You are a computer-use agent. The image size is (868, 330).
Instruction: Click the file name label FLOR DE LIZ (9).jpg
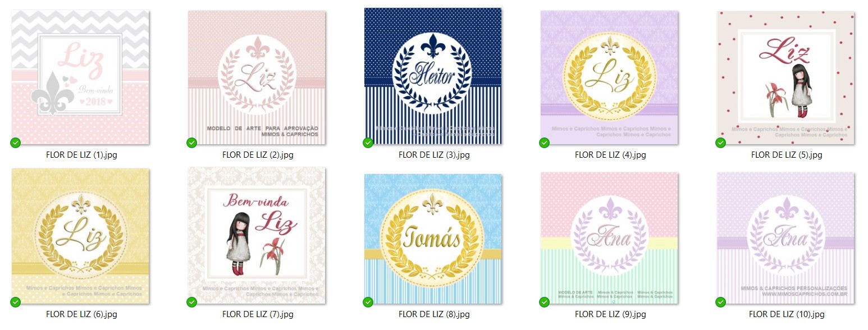point(610,314)
